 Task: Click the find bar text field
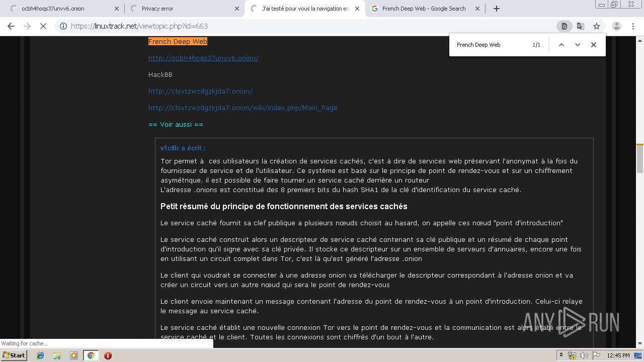tap(491, 45)
